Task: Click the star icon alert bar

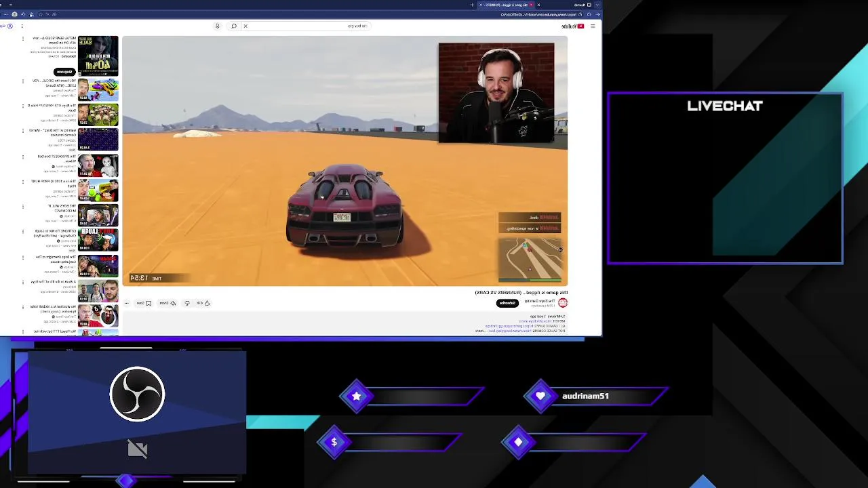Action: pyautogui.click(x=357, y=396)
